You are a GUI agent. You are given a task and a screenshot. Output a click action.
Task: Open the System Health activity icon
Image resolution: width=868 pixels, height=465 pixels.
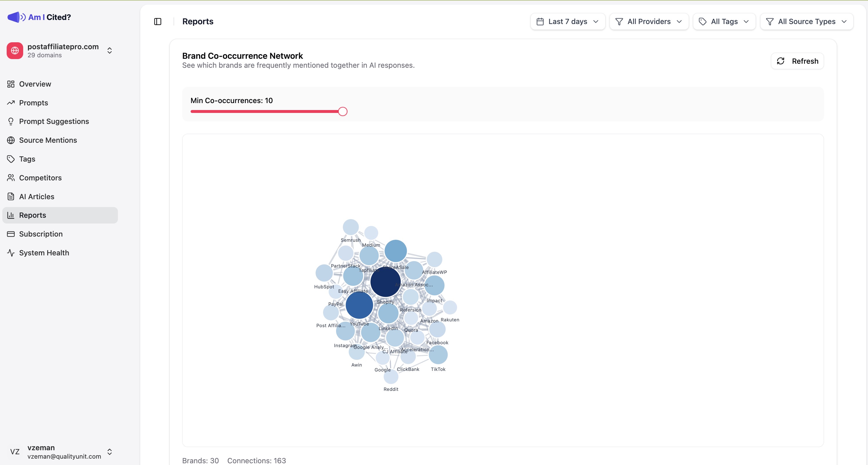(x=11, y=252)
